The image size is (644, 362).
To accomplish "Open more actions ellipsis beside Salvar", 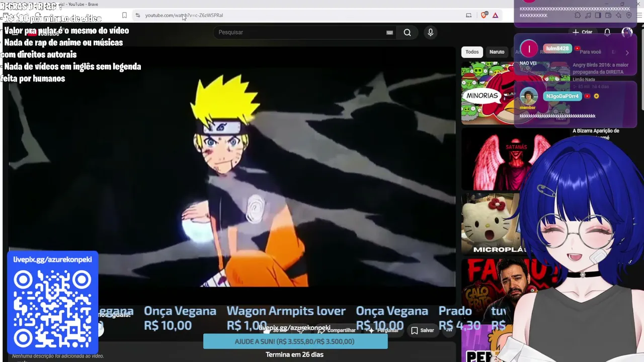I will (x=449, y=330).
